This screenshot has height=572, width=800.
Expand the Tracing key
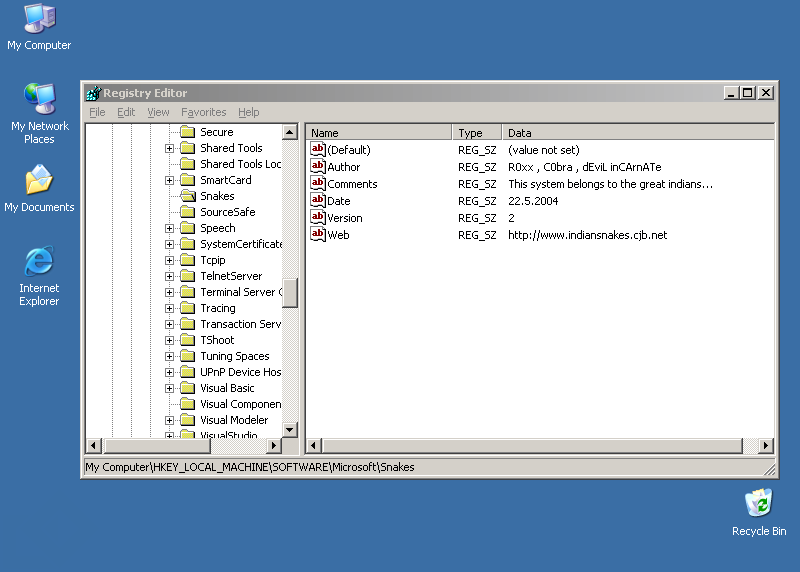pyautogui.click(x=169, y=309)
